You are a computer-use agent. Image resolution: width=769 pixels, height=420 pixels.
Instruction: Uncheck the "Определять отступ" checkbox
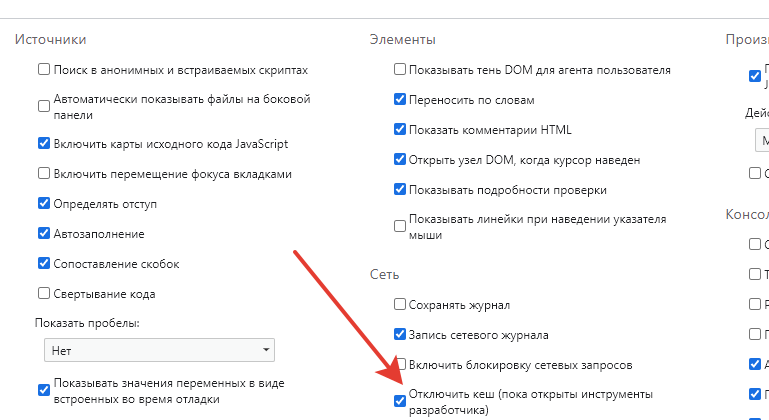[44, 203]
